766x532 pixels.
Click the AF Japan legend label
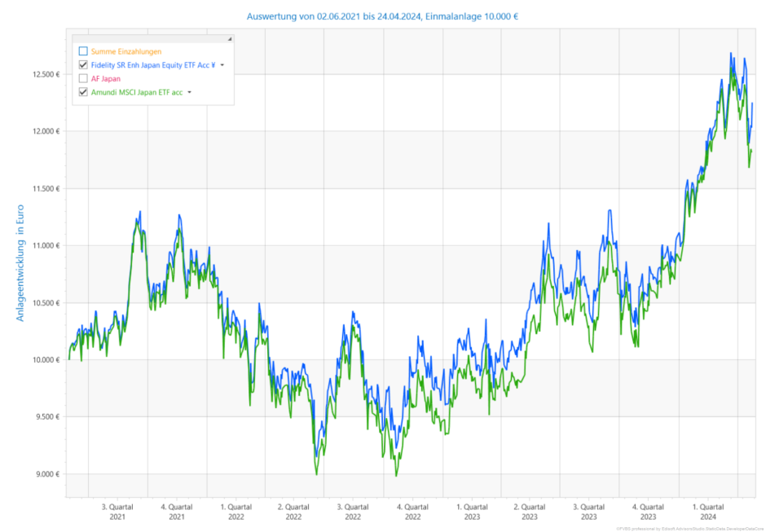pos(107,79)
